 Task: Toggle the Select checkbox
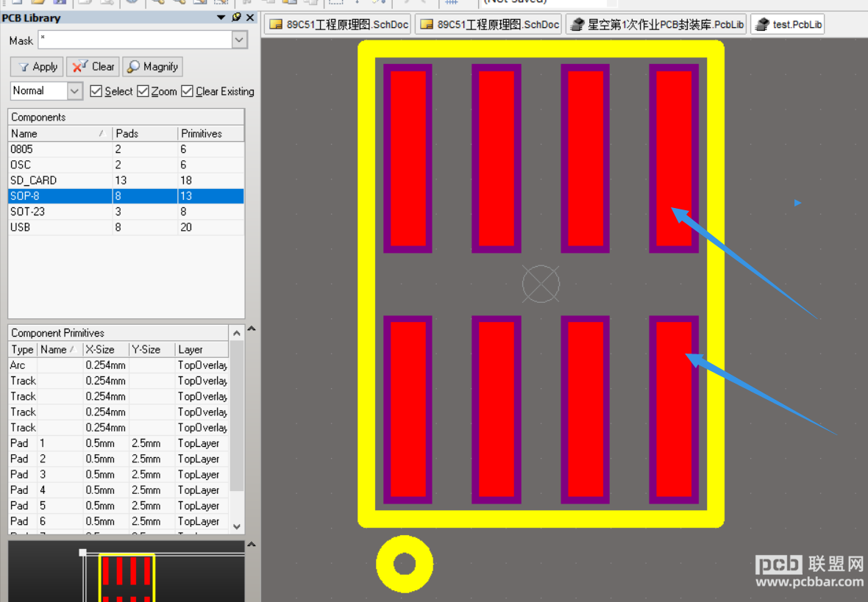coord(96,91)
